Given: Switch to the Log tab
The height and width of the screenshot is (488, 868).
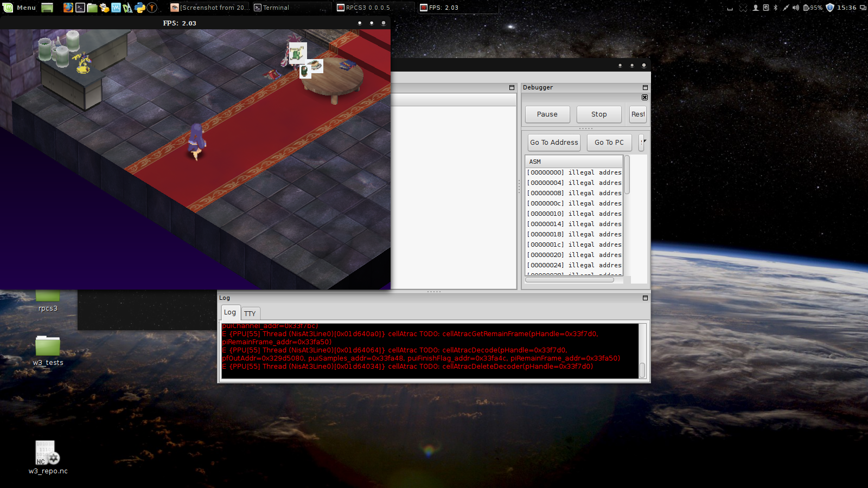Looking at the screenshot, I should point(230,312).
